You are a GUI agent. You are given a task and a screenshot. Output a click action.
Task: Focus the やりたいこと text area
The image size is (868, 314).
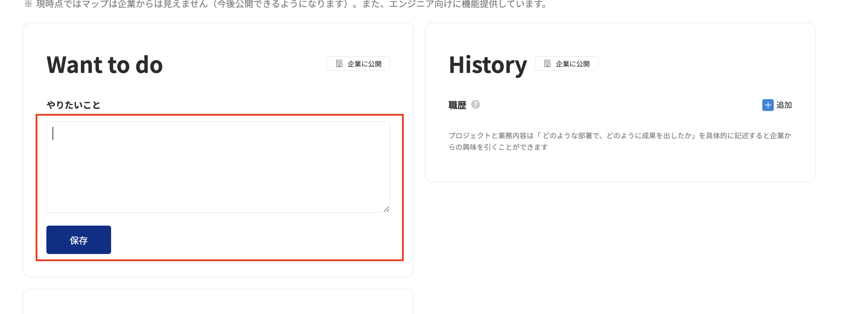coord(218,167)
